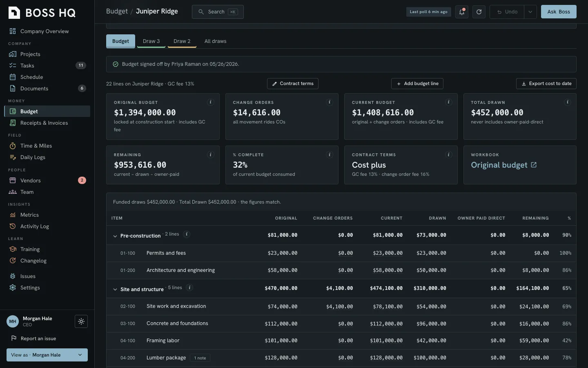The image size is (588, 368).
Task: Click Site work change orders $4,100.00 cell
Action: point(339,307)
